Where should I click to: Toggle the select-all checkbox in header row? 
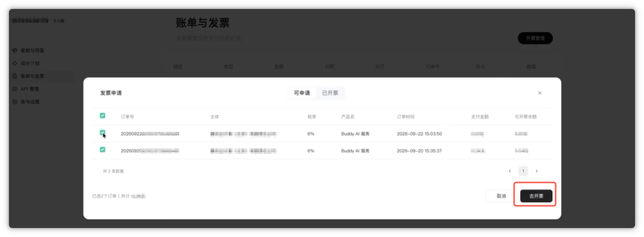[103, 116]
